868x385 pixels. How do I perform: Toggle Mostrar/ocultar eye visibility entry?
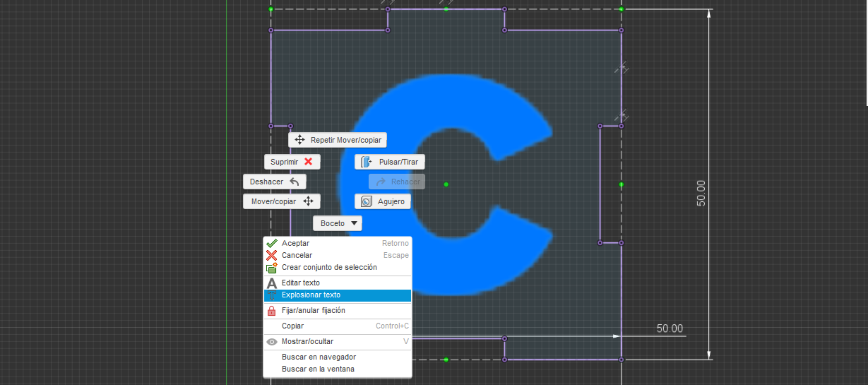[x=307, y=341]
